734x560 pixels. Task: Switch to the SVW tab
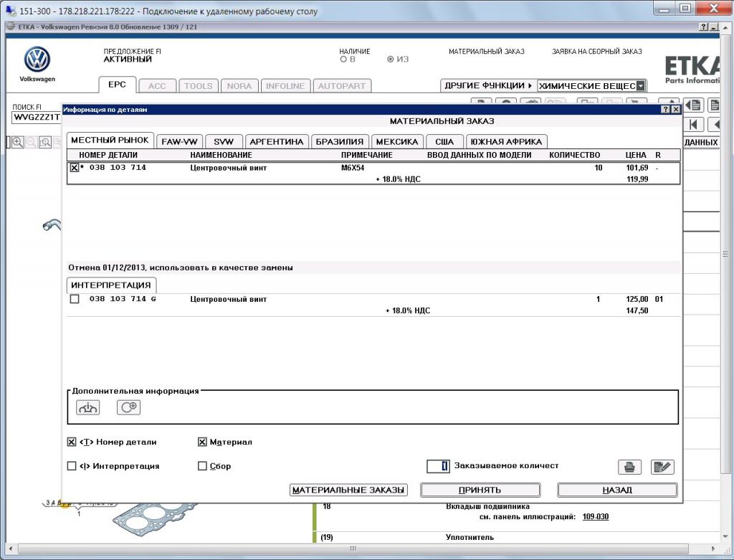click(224, 141)
